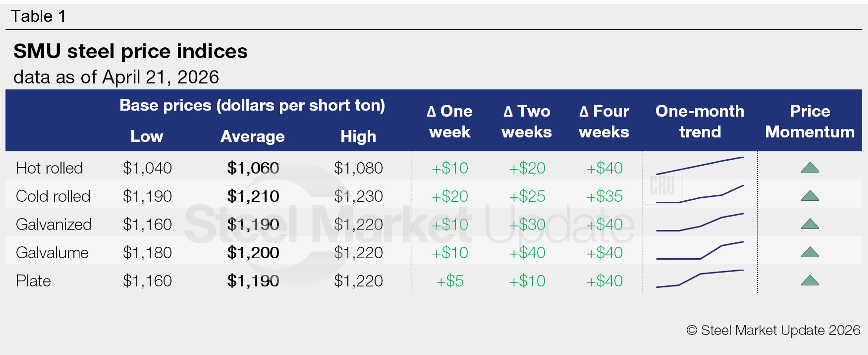Image resolution: width=868 pixels, height=355 pixels.
Task: Click the Plate one-month trend sparkline
Action: (x=700, y=279)
